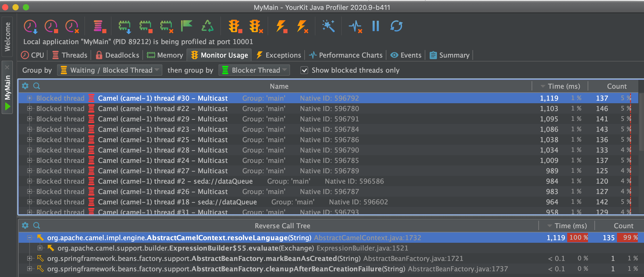Click the force garbage collection recycle icon
Viewport: 644px width, 277px height.
tap(207, 26)
